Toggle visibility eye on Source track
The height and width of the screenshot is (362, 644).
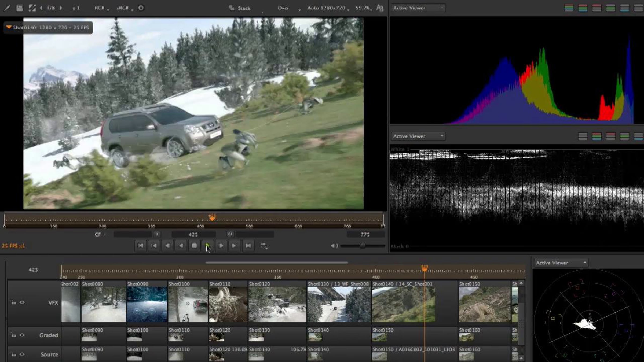pyautogui.click(x=22, y=354)
